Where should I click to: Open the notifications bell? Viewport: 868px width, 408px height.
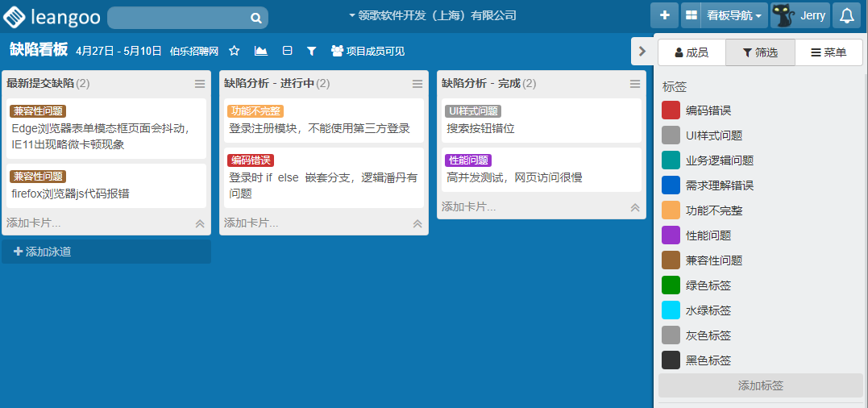[847, 15]
